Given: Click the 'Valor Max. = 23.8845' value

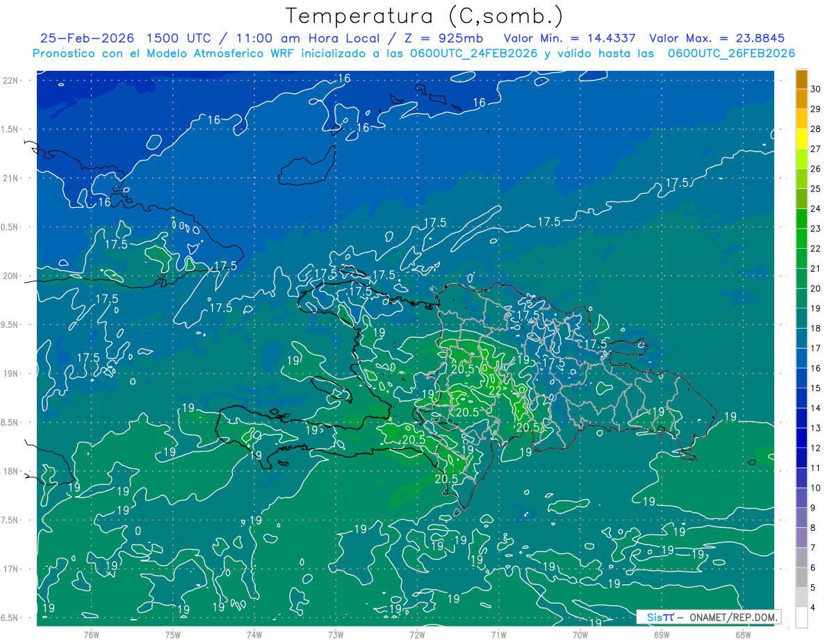Looking at the screenshot, I should [x=717, y=38].
